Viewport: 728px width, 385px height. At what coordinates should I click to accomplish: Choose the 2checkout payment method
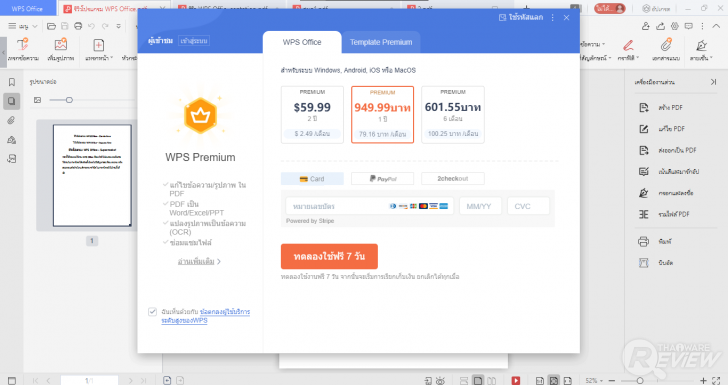tap(453, 179)
